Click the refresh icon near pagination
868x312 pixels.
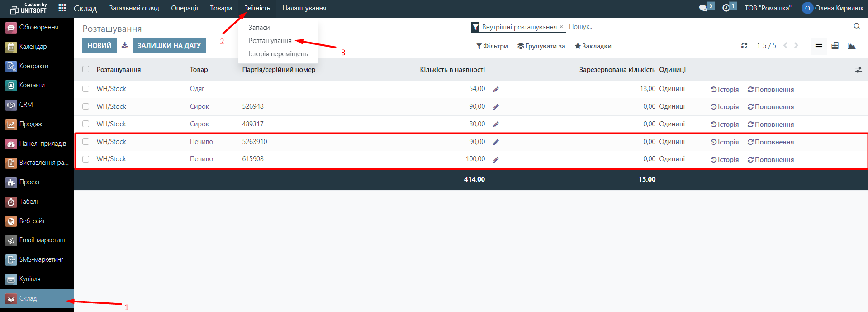[744, 46]
